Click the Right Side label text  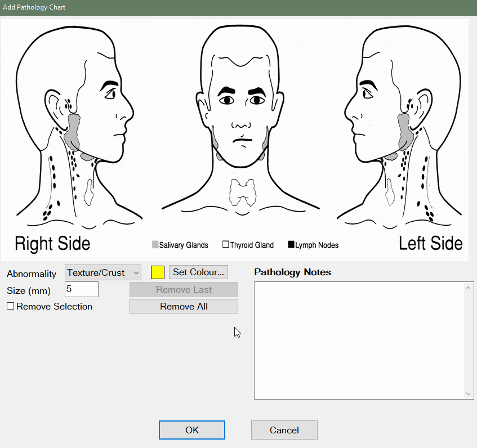52,244
